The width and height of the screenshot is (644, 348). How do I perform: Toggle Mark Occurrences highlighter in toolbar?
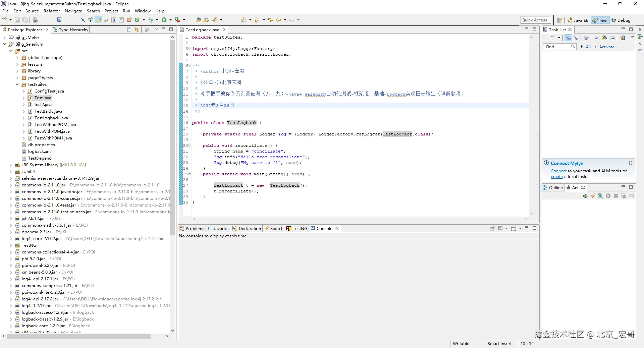[x=99, y=20]
